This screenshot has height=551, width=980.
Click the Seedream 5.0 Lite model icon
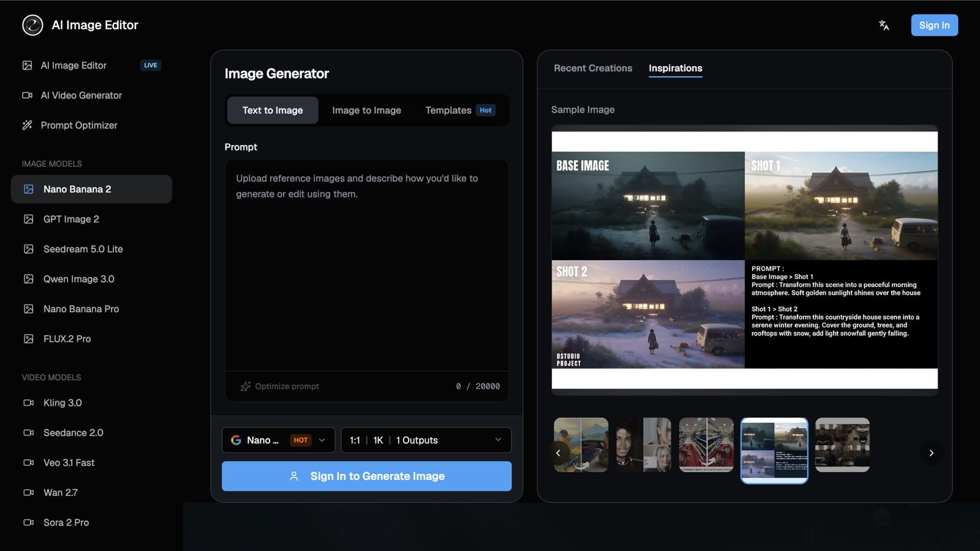29,249
